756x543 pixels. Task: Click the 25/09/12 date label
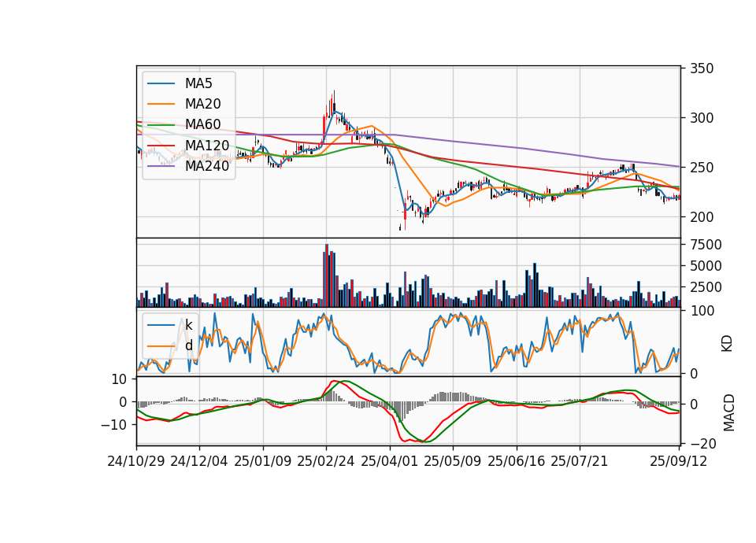(x=679, y=461)
